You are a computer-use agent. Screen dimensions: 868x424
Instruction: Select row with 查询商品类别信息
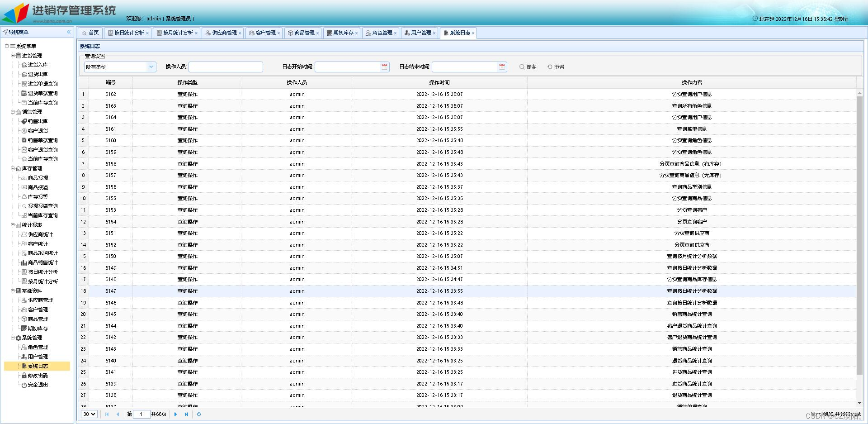[467, 187]
